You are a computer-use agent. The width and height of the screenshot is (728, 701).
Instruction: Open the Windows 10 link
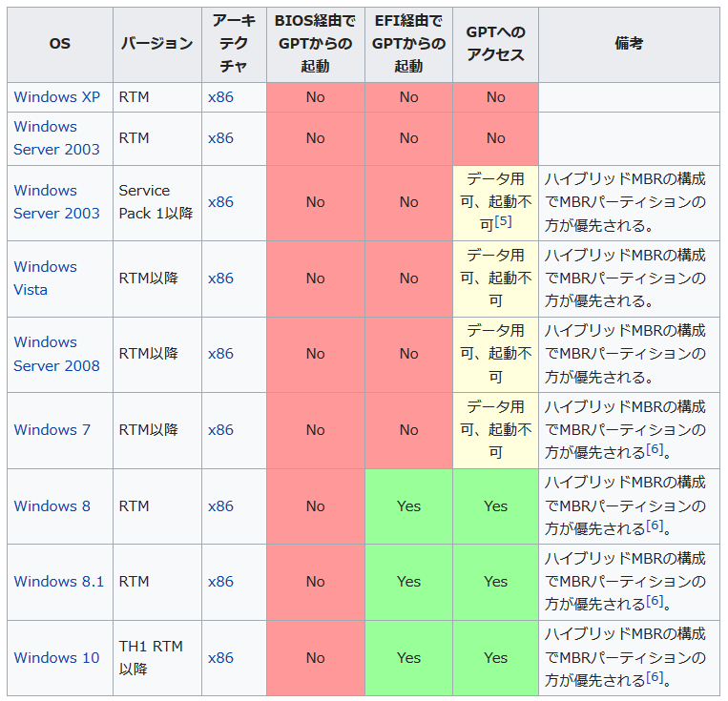[x=56, y=658]
